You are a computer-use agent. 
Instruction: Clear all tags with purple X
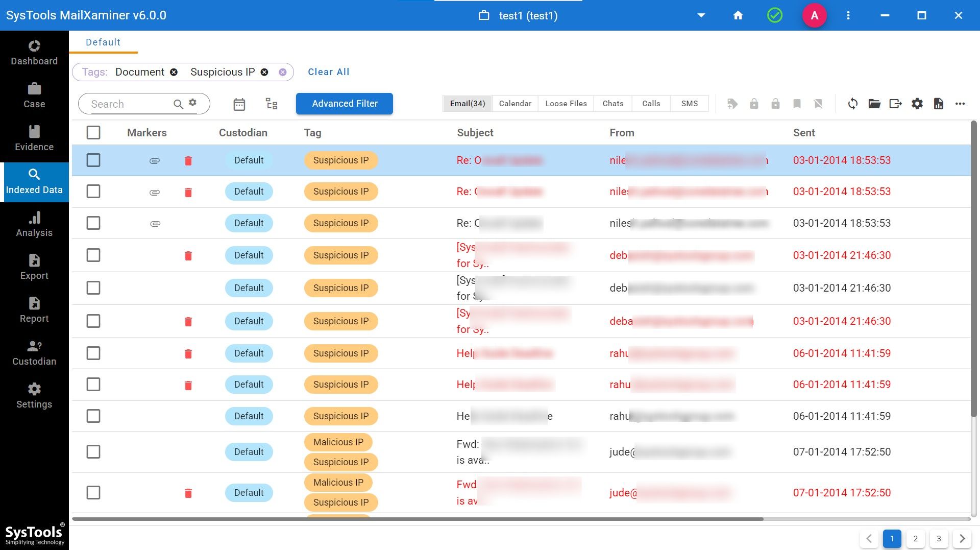click(283, 72)
